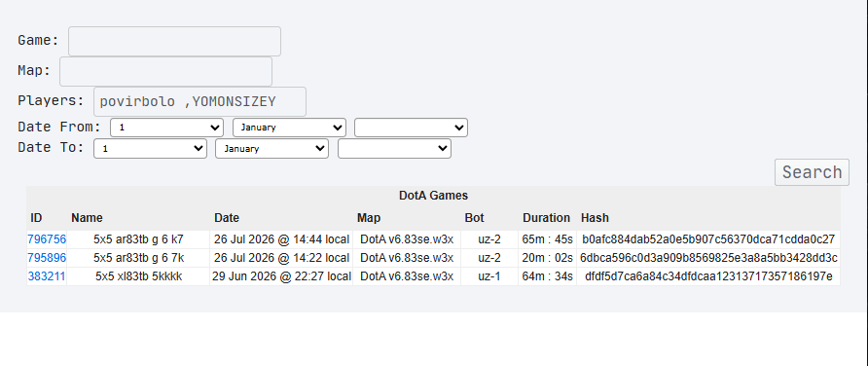The height and width of the screenshot is (366, 868).
Task: Click the Date To: label
Action: (x=51, y=147)
